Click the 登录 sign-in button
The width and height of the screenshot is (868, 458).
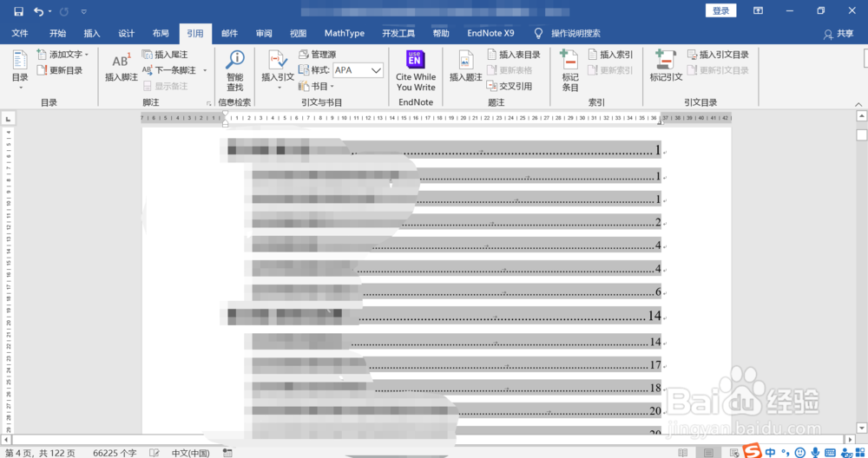[x=720, y=10]
